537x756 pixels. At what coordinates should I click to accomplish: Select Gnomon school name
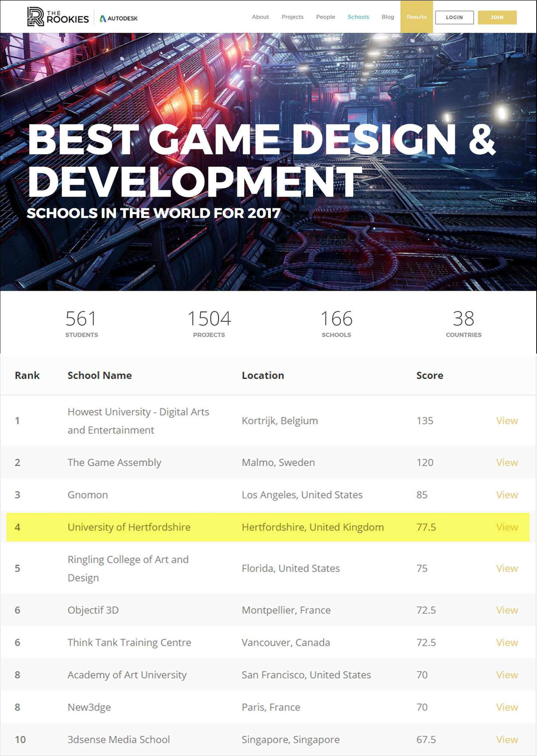point(88,495)
